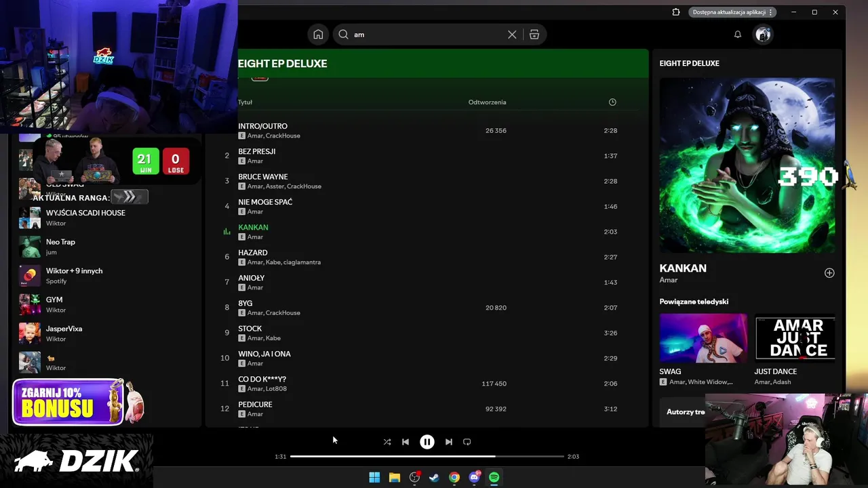Click the search input containing 'am'

point(427,35)
